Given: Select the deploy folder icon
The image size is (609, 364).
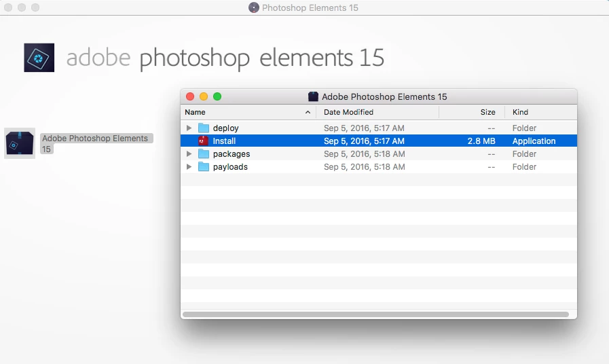Looking at the screenshot, I should coord(204,128).
